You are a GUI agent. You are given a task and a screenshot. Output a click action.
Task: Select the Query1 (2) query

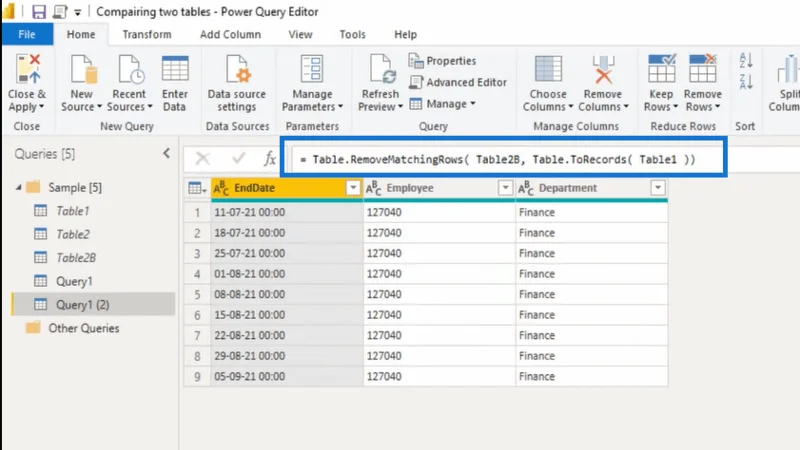click(94, 305)
